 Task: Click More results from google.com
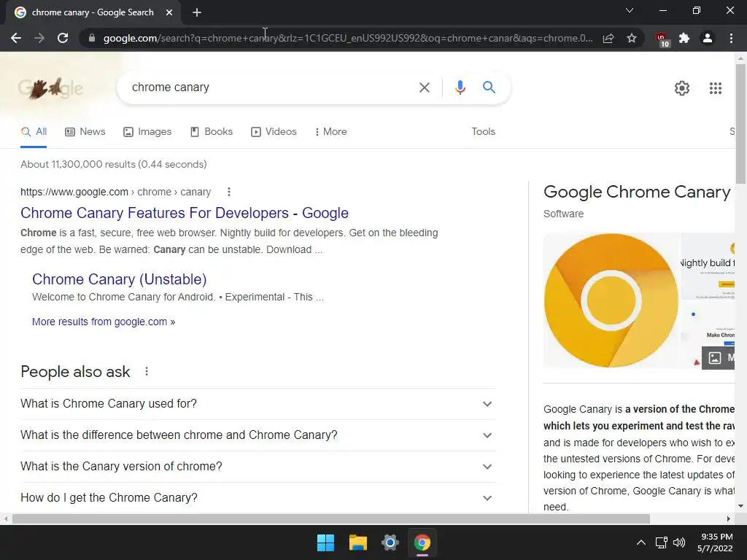tap(104, 322)
